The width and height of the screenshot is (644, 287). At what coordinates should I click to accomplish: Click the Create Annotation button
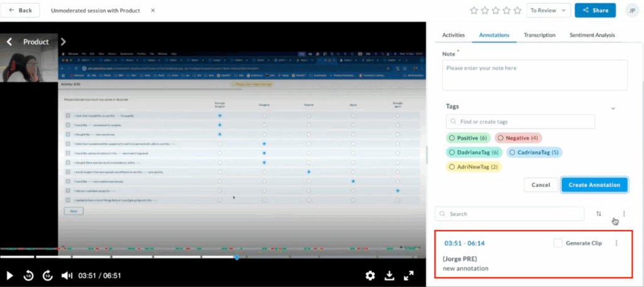click(x=594, y=184)
